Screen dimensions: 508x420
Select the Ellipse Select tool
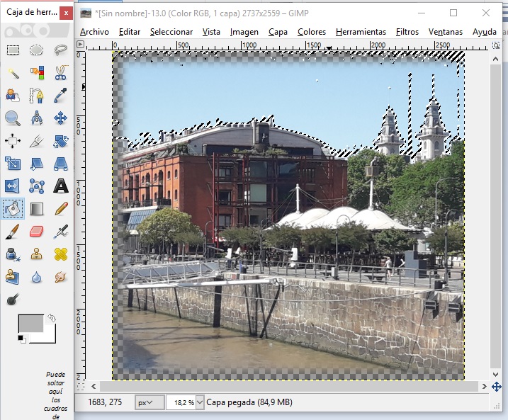pyautogui.click(x=37, y=50)
